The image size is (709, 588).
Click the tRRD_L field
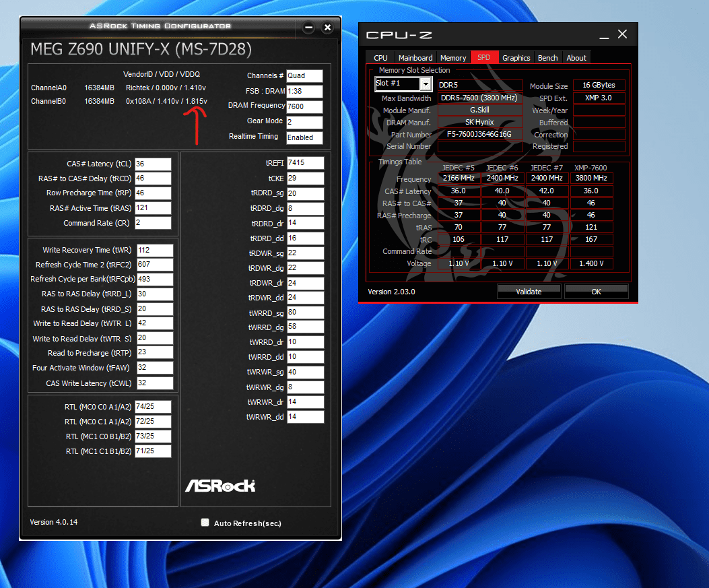[155, 294]
